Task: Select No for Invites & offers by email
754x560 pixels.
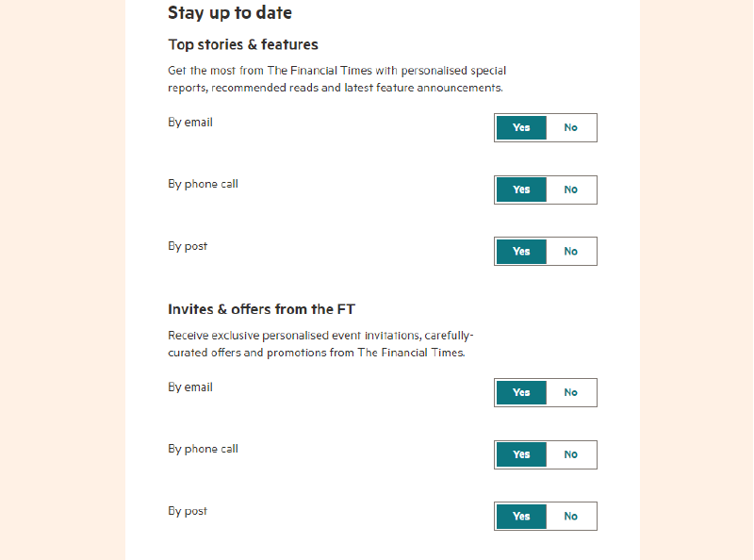Action: 571,392
